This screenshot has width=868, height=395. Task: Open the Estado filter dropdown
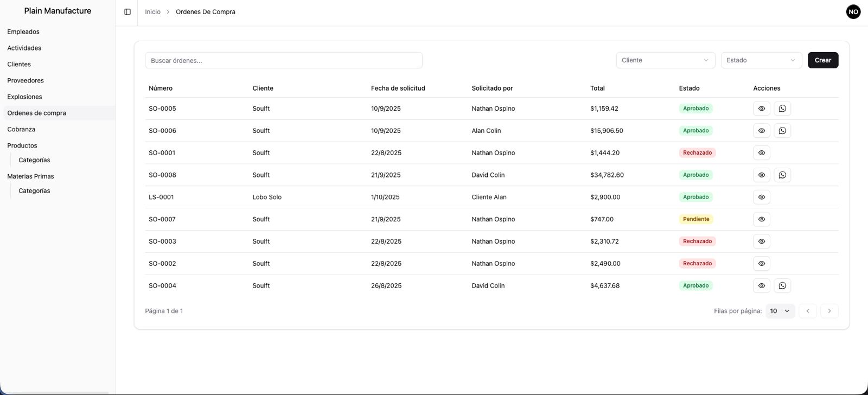point(761,60)
